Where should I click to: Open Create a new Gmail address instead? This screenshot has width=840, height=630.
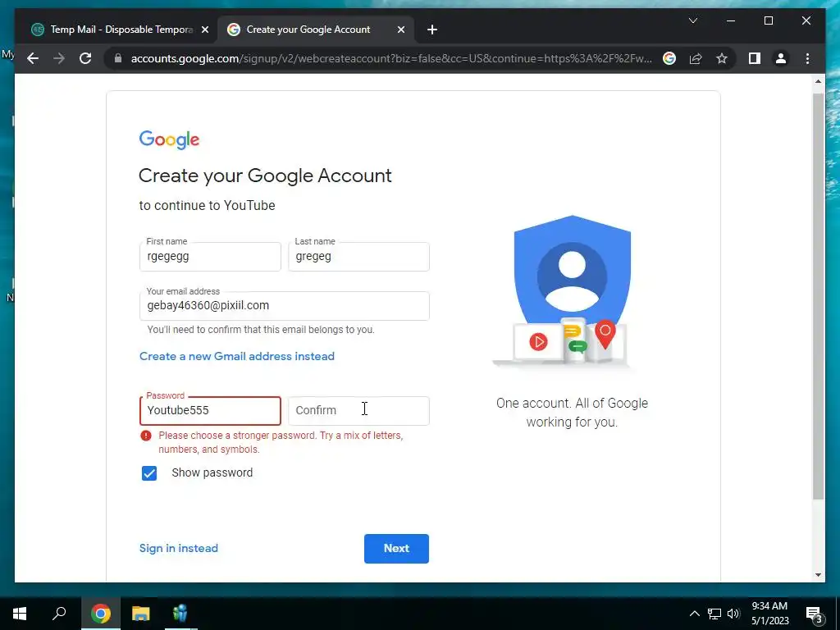[237, 356]
